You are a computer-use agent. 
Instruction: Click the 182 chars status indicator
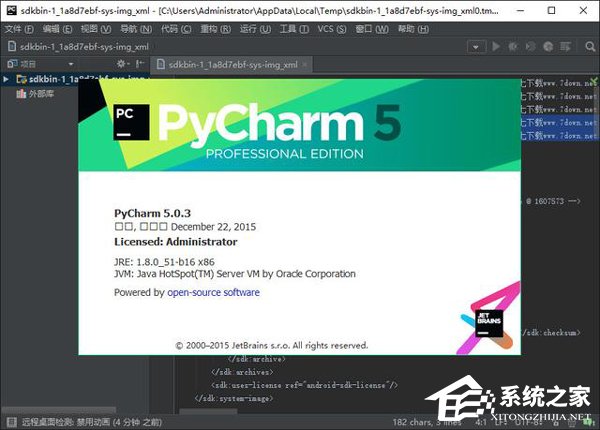pyautogui.click(x=427, y=422)
